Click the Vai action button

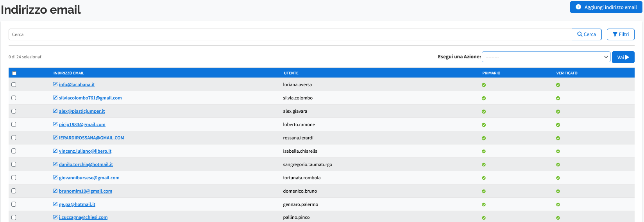pos(623,57)
